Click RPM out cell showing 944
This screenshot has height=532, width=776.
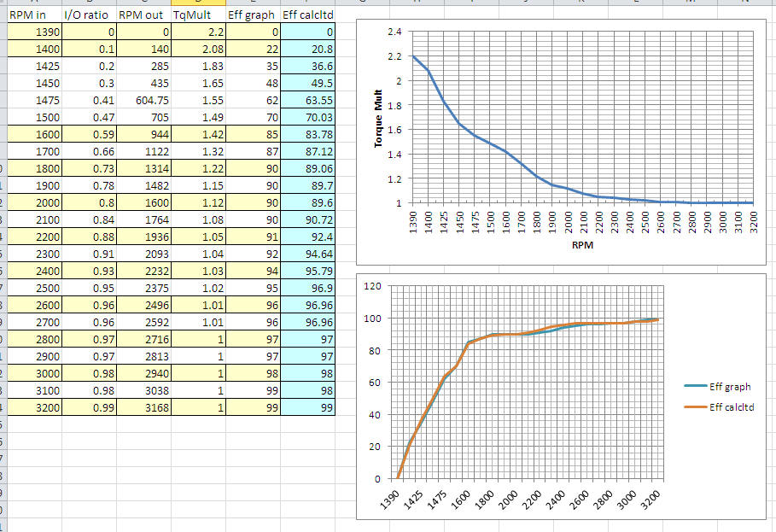[x=143, y=135]
